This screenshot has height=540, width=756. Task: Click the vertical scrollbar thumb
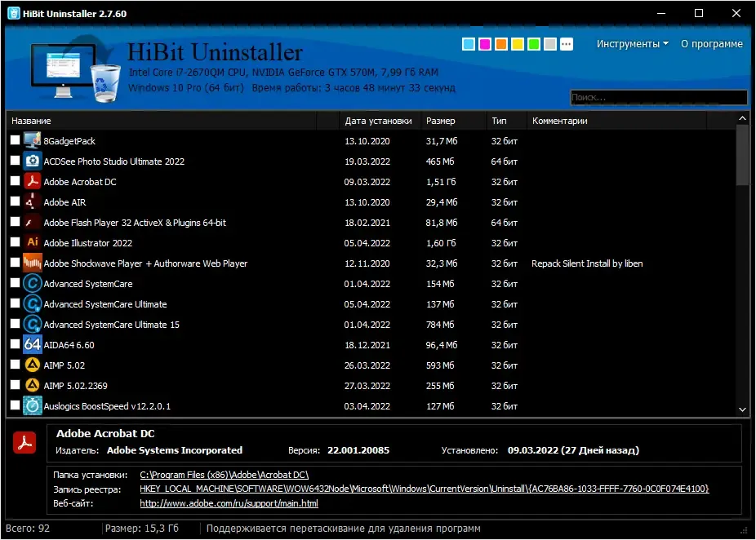742,155
